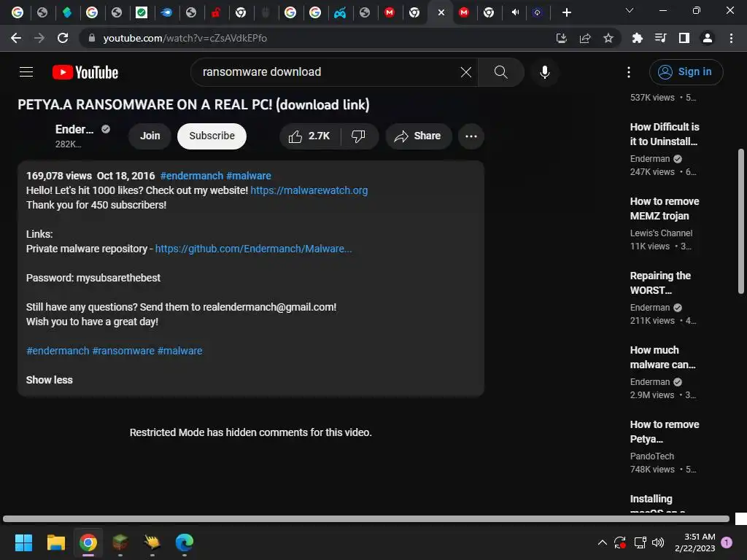Open volume control in tray
Screen dimensions: 747x560
click(658, 542)
